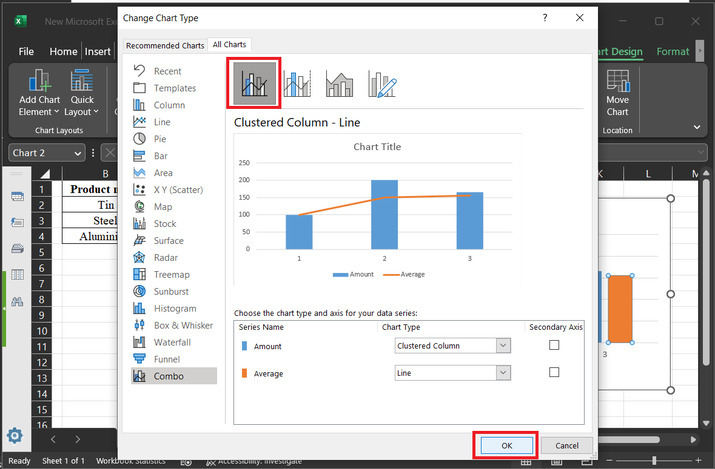
Task: Choose the second combo chart subtype icon
Action: [298, 85]
